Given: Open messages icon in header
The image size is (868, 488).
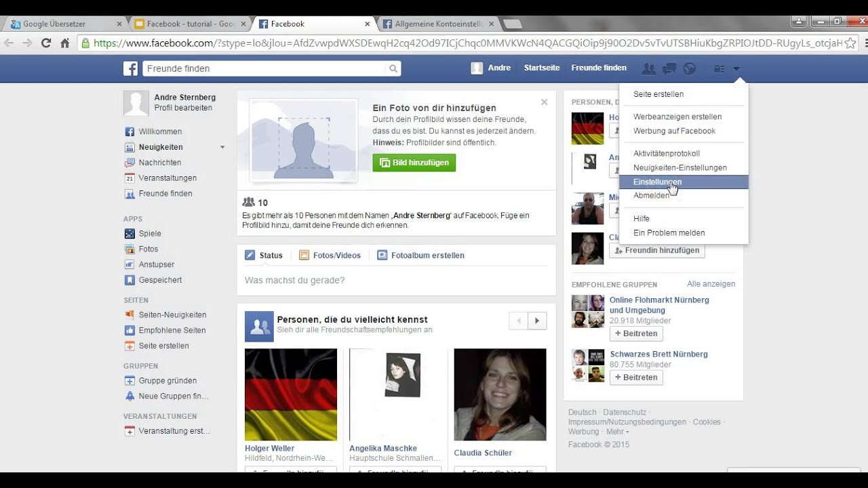Looking at the screenshot, I should 669,68.
